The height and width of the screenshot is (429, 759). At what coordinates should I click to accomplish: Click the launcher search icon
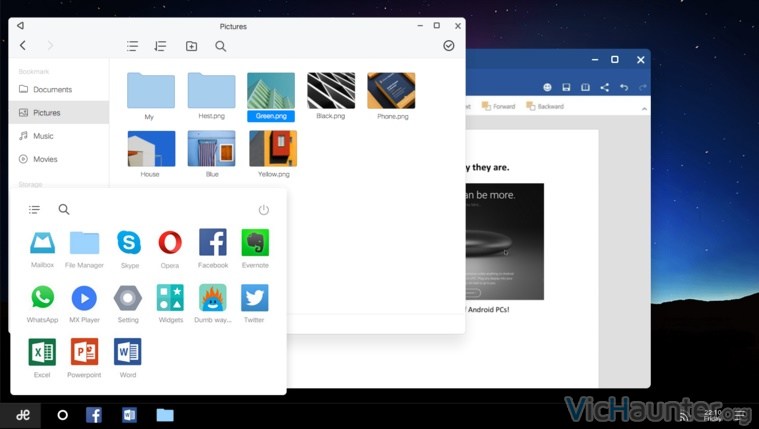[x=64, y=209]
